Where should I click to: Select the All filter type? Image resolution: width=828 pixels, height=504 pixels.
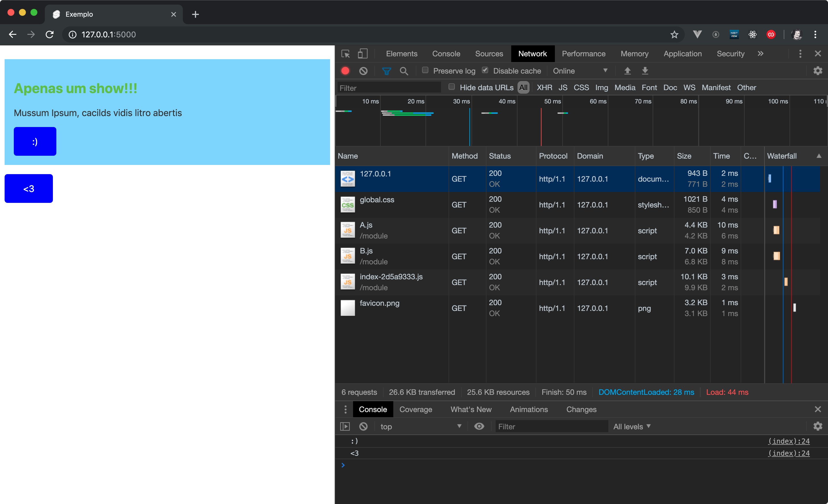coord(523,88)
